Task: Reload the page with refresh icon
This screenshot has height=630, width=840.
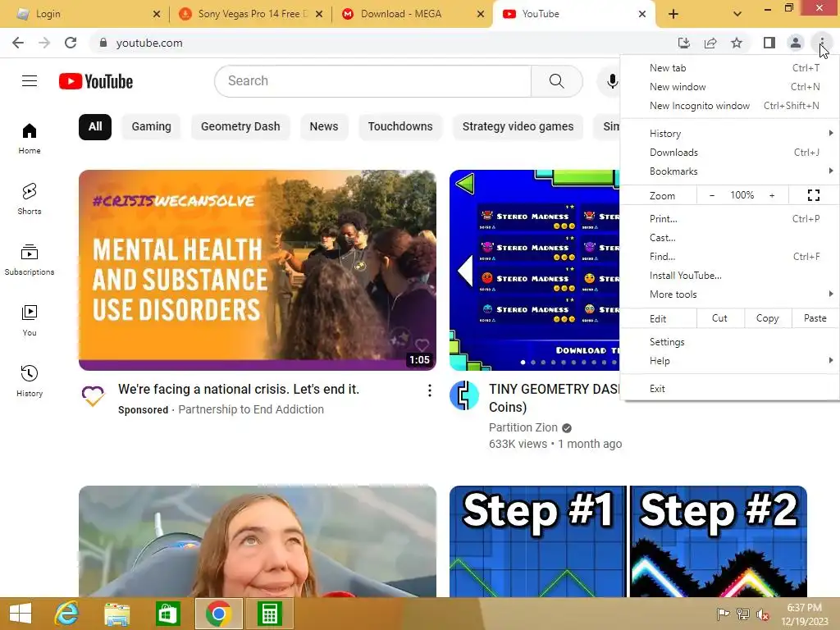Action: 71,43
